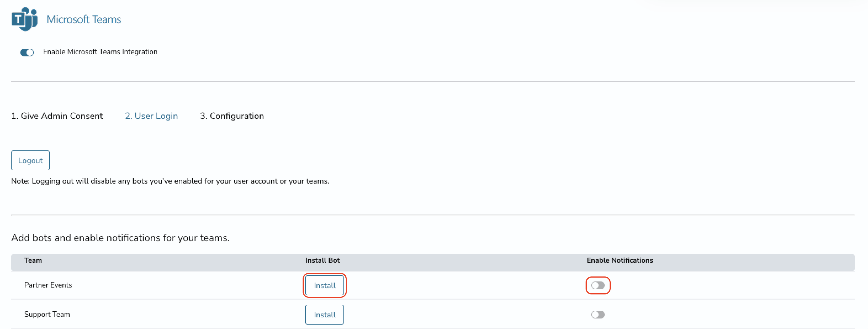The image size is (868, 329).
Task: Install the bot for Support Team
Action: tap(324, 315)
